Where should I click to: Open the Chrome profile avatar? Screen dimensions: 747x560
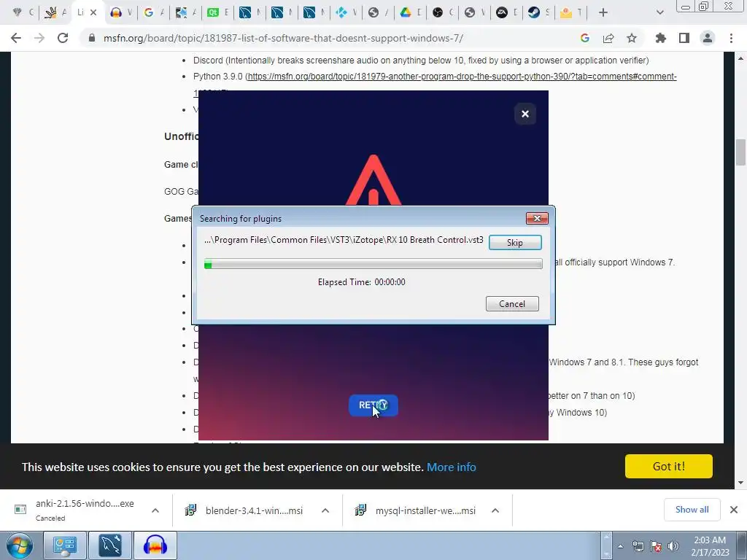click(x=708, y=38)
